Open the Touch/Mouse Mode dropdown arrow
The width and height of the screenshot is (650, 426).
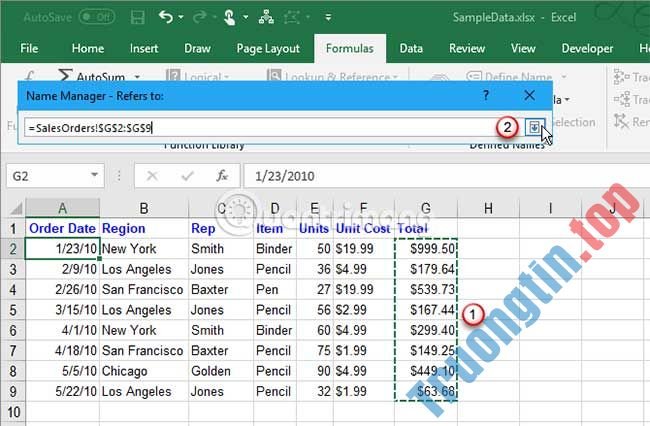click(x=245, y=17)
